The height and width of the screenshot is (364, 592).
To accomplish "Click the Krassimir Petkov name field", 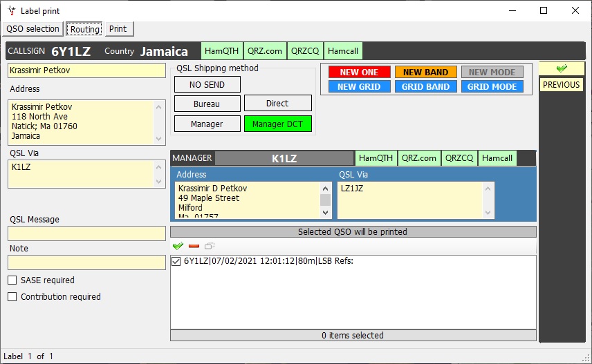I will pos(86,70).
